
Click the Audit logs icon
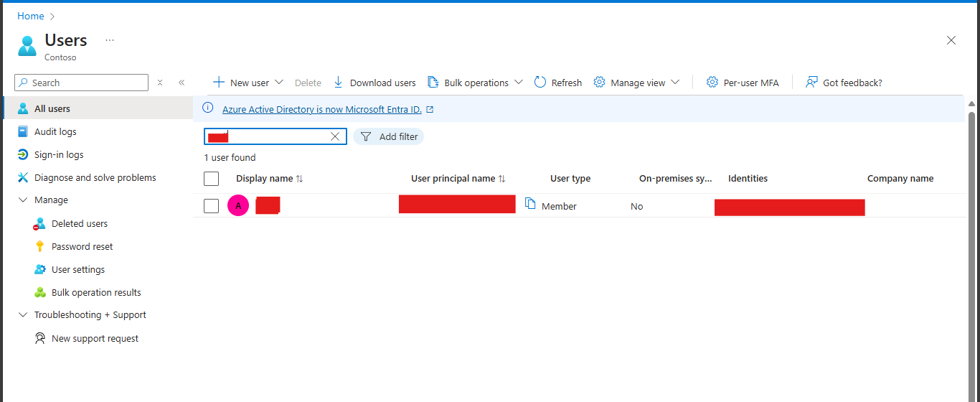pyautogui.click(x=22, y=131)
